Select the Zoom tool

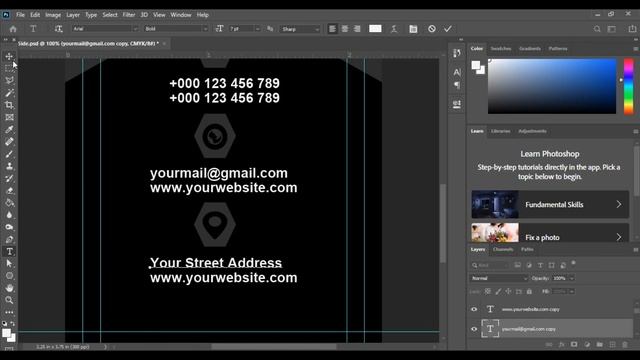click(9, 300)
